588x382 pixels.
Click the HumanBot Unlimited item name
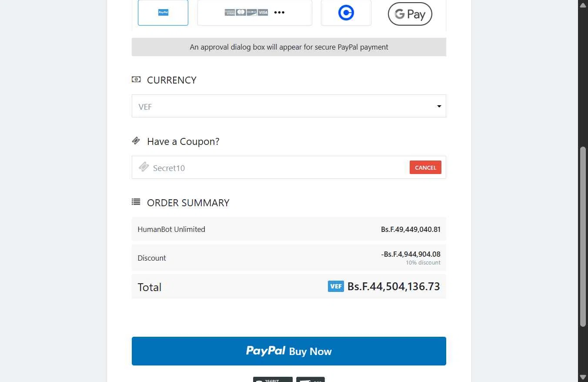coord(171,229)
